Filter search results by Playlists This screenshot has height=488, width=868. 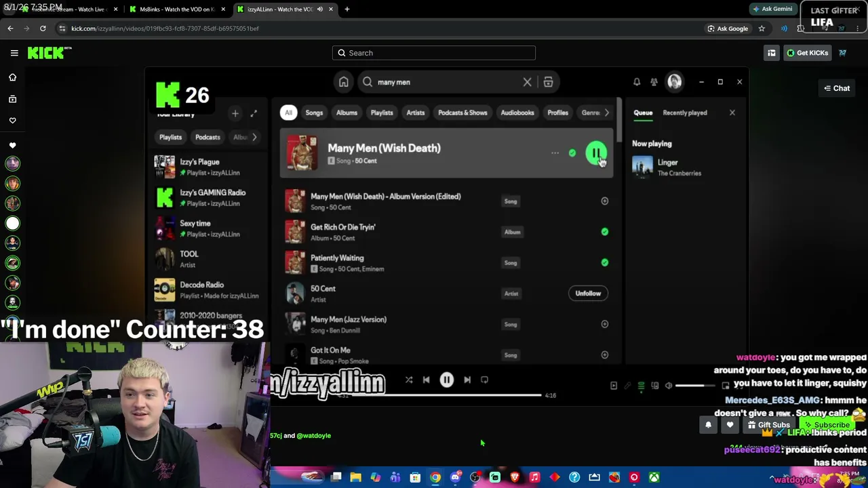382,113
